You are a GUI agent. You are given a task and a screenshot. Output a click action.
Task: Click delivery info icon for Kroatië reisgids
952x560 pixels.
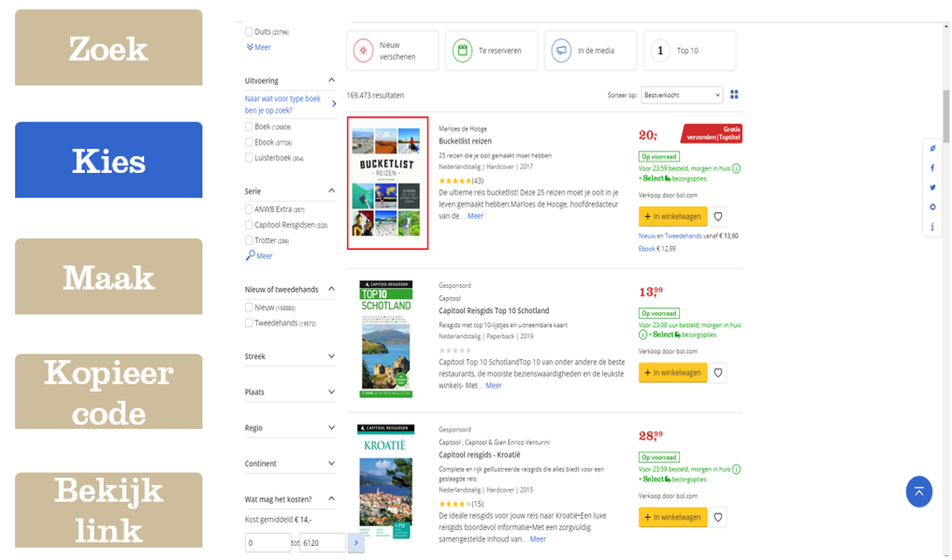point(736,469)
